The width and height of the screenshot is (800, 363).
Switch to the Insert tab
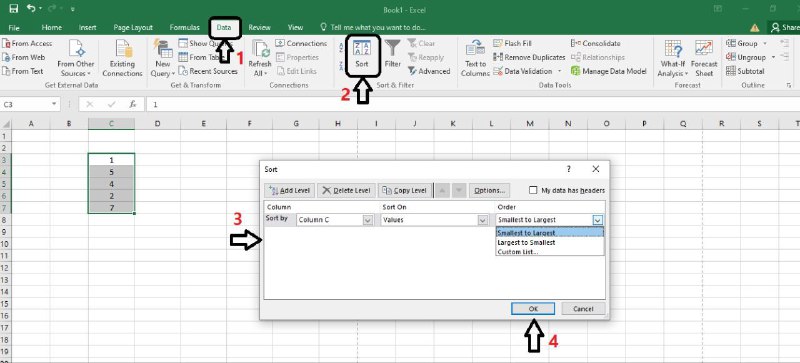coord(88,28)
